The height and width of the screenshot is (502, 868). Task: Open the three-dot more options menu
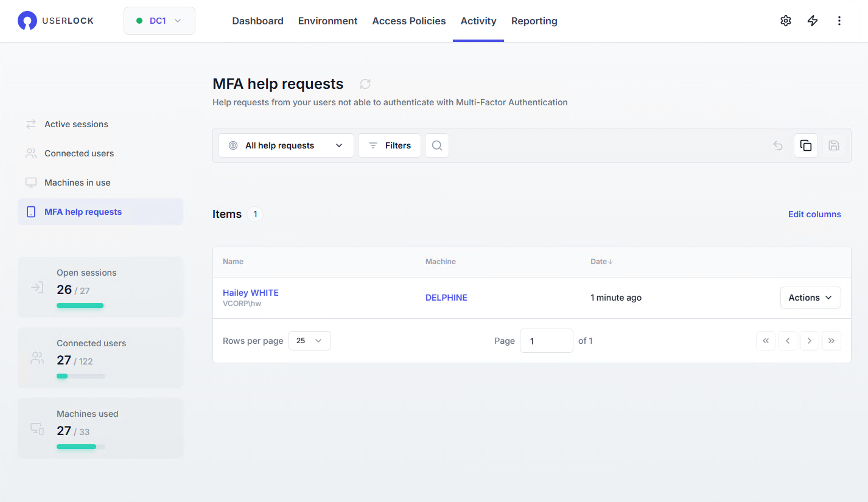coord(839,21)
